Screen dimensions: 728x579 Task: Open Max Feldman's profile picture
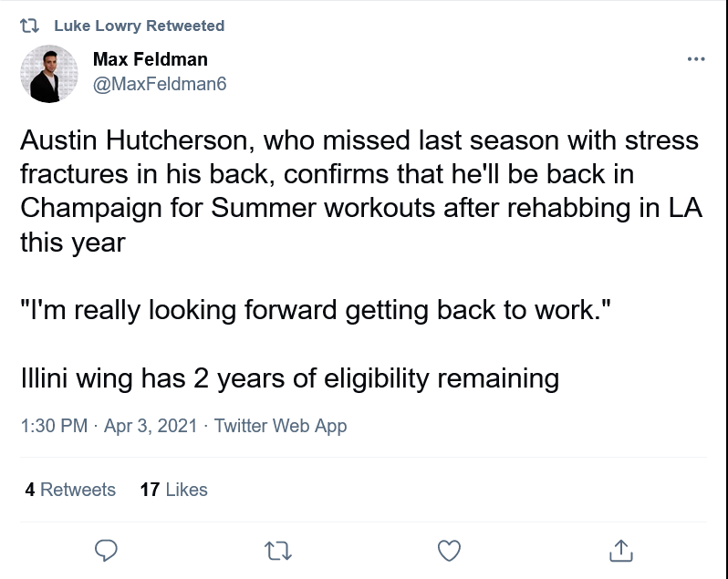[49, 73]
